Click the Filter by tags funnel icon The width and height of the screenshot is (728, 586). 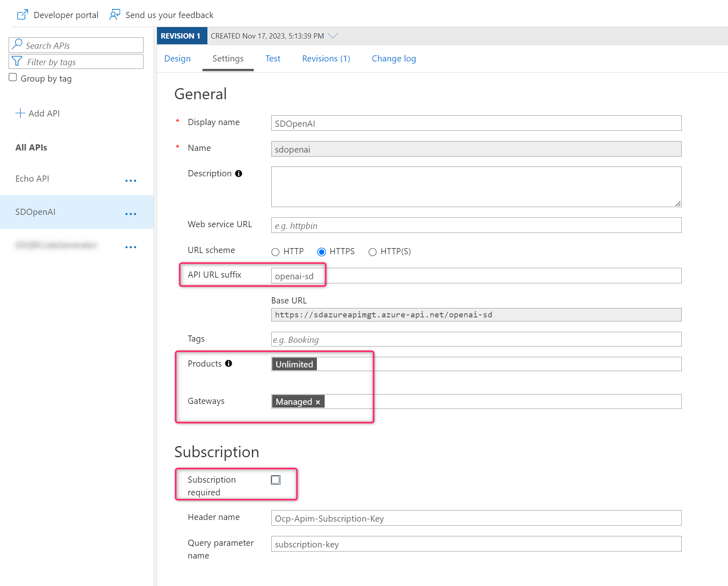pos(17,62)
